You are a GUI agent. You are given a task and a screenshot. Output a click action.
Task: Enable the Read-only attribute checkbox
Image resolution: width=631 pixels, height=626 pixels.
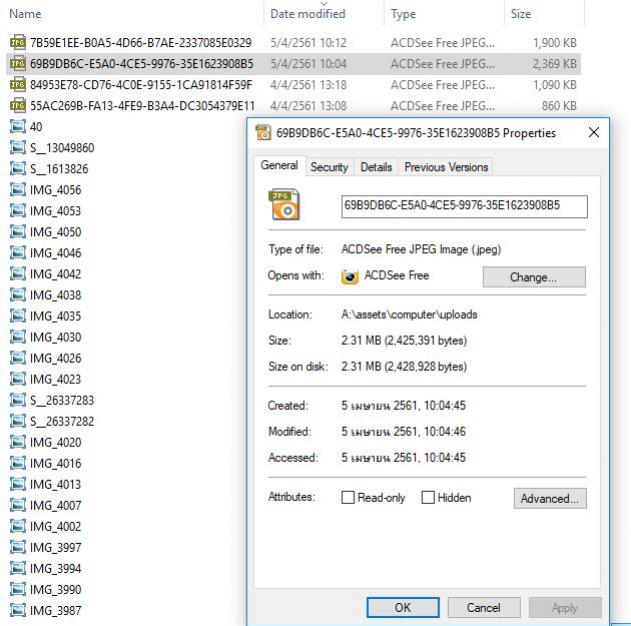(x=348, y=498)
